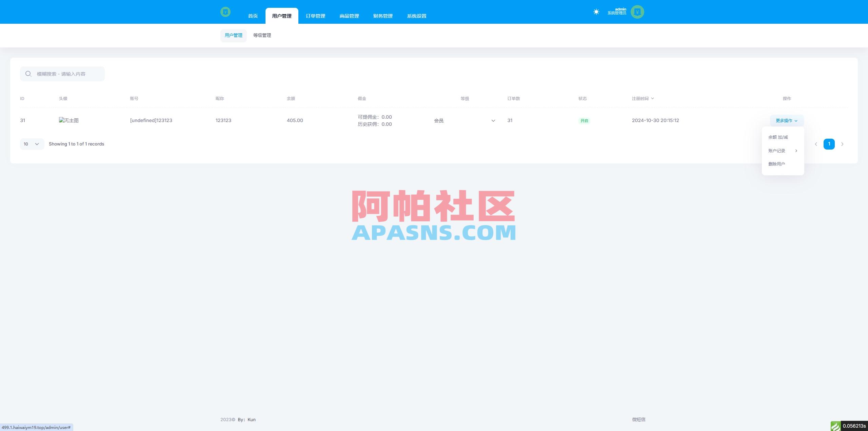The width and height of the screenshot is (868, 431).
Task: Click the search magnifier icon
Action: click(28, 74)
